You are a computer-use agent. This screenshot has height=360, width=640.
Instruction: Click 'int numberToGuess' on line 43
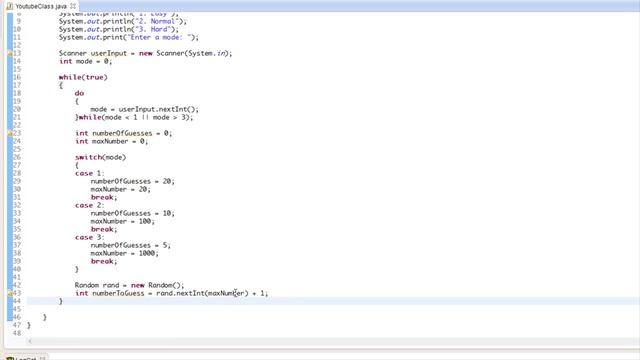coord(110,293)
